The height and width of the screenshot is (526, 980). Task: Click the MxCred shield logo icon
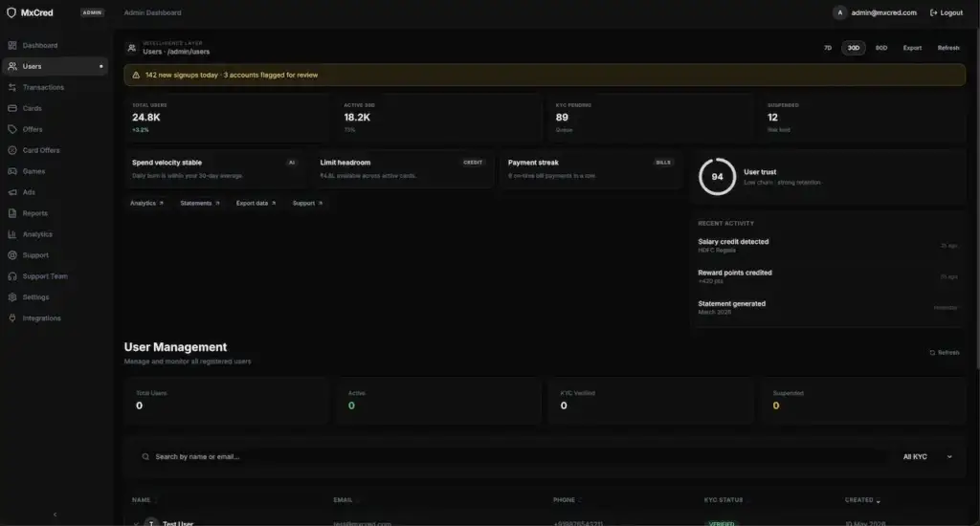pyautogui.click(x=11, y=12)
